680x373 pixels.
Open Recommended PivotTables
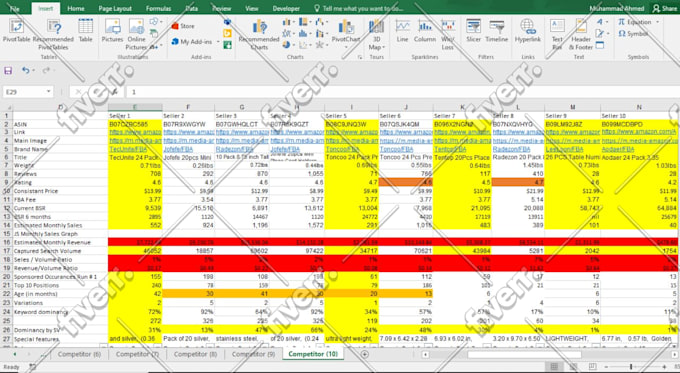pos(53,35)
